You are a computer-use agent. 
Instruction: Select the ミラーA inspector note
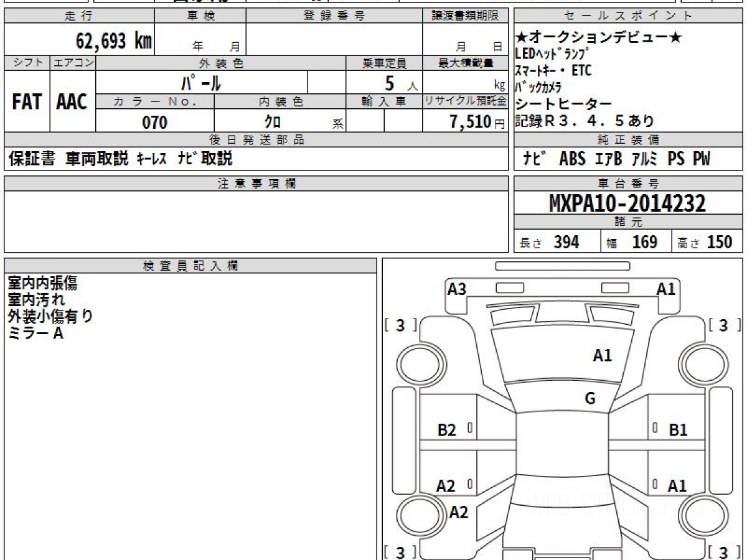pyautogui.click(x=35, y=333)
